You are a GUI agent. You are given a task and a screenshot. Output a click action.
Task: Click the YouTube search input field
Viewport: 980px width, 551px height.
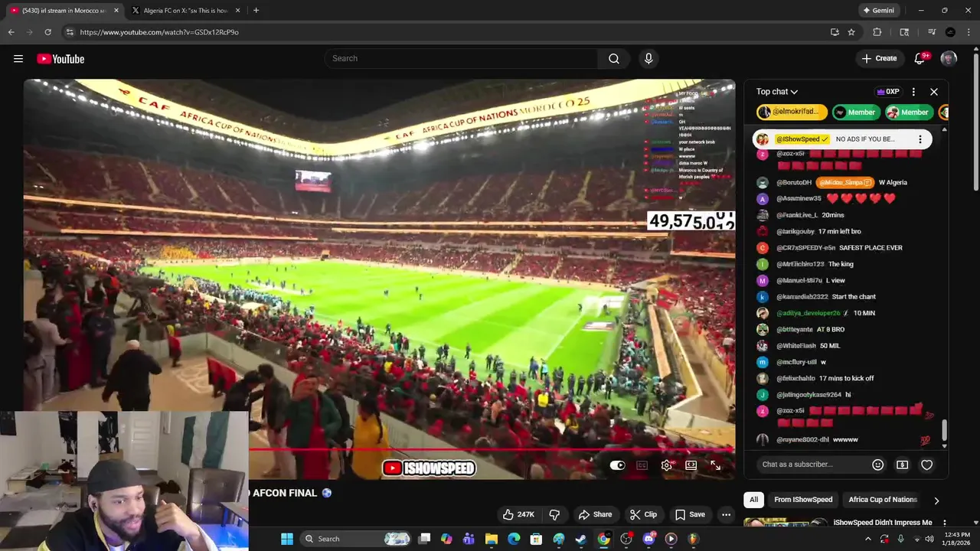pos(462,59)
